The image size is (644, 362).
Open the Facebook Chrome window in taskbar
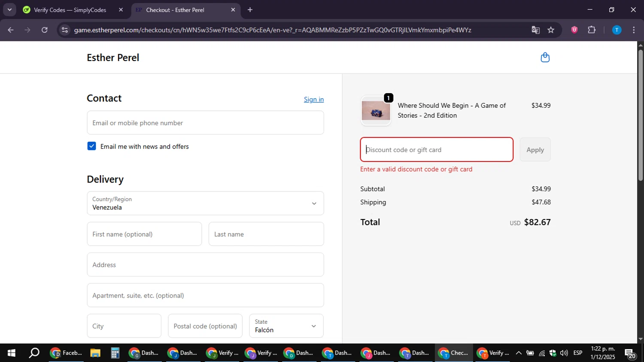[x=66, y=353]
